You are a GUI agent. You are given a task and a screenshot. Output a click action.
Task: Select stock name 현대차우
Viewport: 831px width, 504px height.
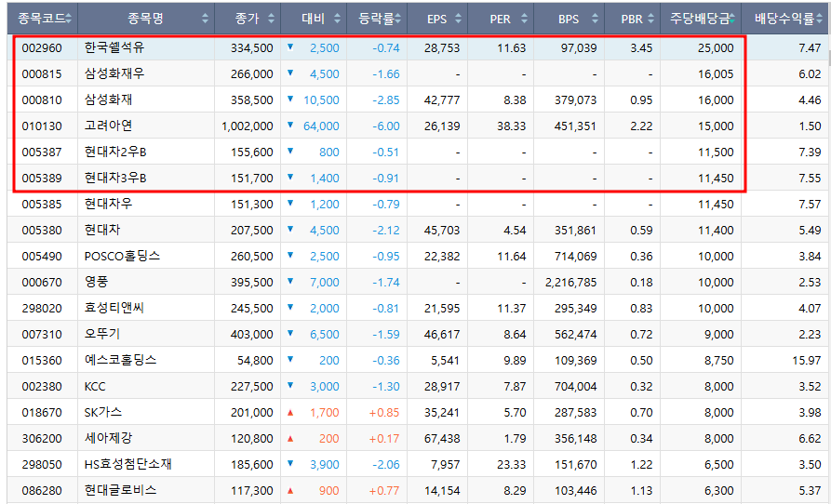pos(108,204)
